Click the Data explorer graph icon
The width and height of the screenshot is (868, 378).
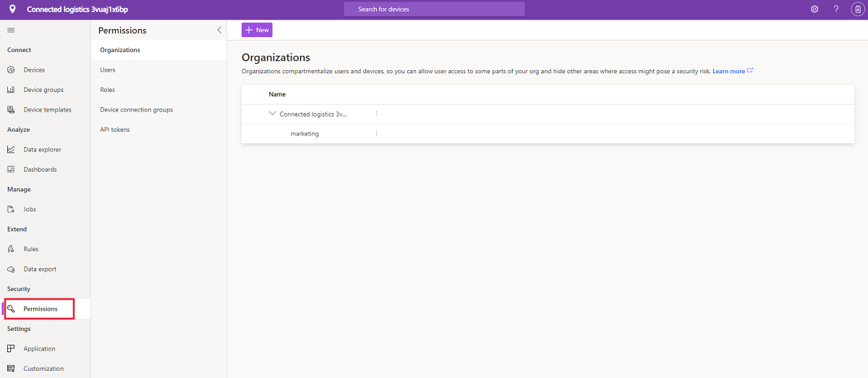click(11, 150)
